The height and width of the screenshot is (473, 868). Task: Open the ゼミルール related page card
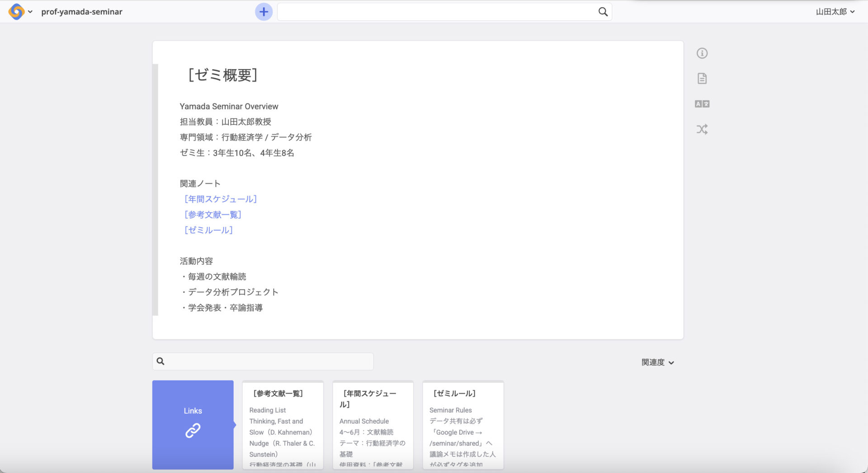[463, 425]
